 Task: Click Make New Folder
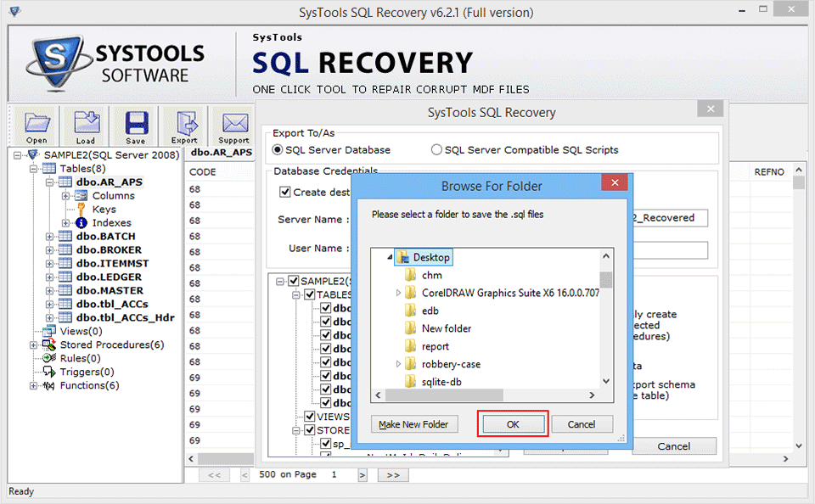click(x=414, y=423)
